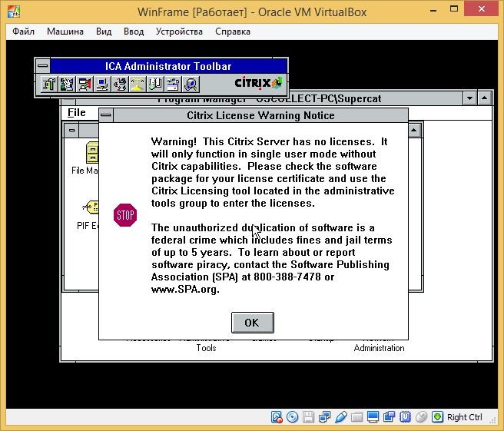This screenshot has width=504, height=431.
Task: Click the second checkered ICA toolbar icon
Action: click(x=67, y=85)
